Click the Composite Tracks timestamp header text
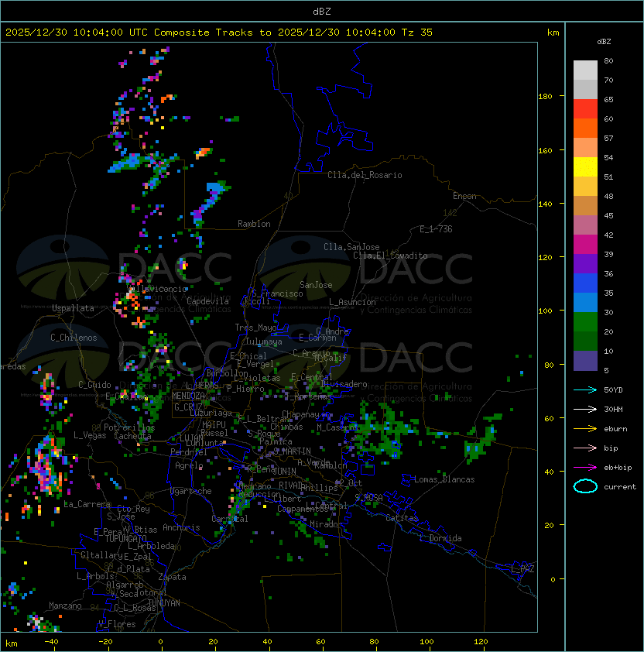Screen dimensions: 644x652 coord(219,33)
